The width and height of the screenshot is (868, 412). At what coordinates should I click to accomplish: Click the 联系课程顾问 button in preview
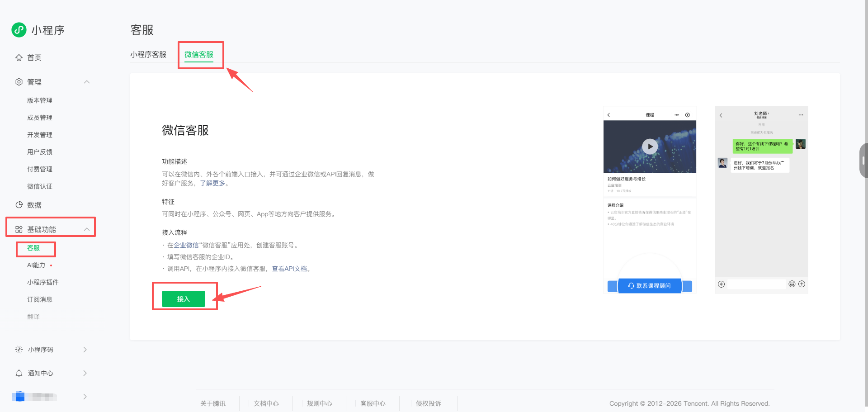[650, 286]
